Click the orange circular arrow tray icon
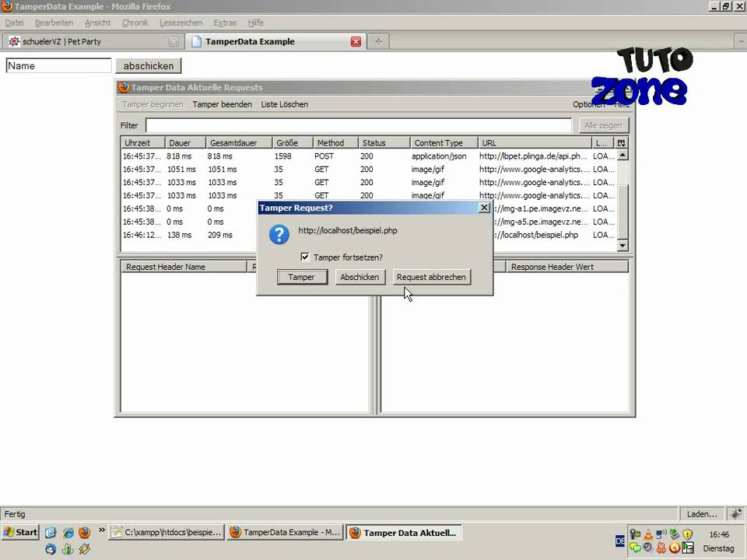The image size is (747, 560). click(674, 548)
